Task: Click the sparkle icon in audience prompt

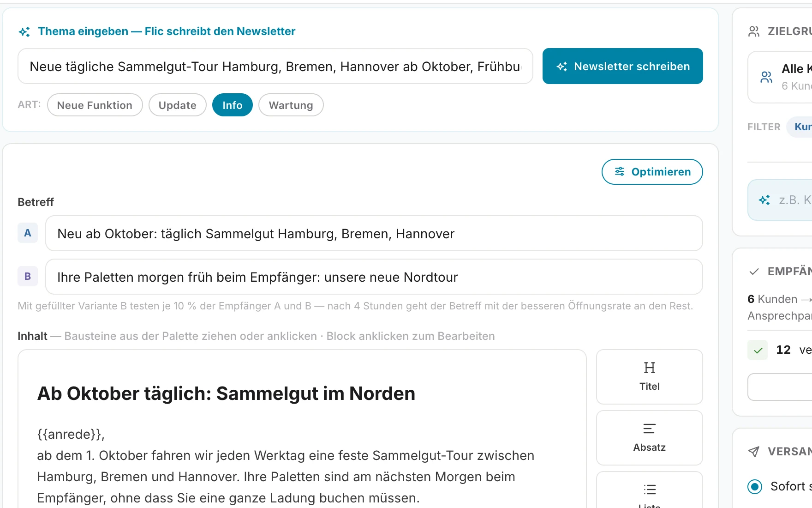Action: click(x=764, y=200)
